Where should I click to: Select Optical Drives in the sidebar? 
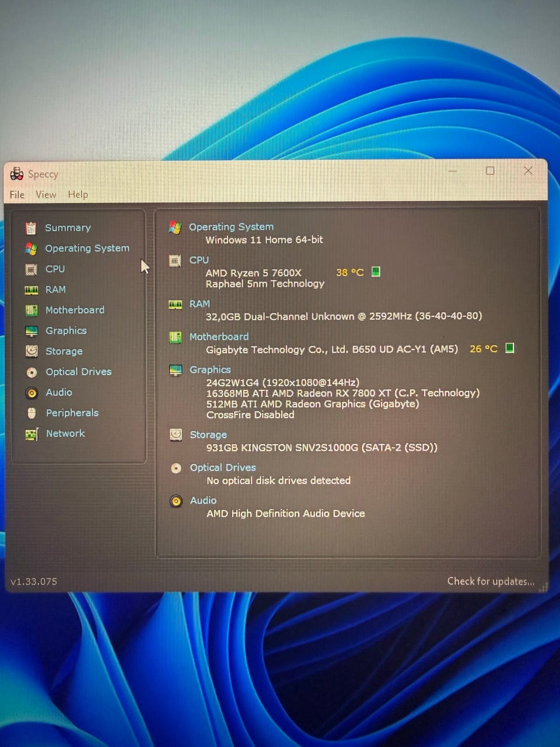pyautogui.click(x=78, y=372)
